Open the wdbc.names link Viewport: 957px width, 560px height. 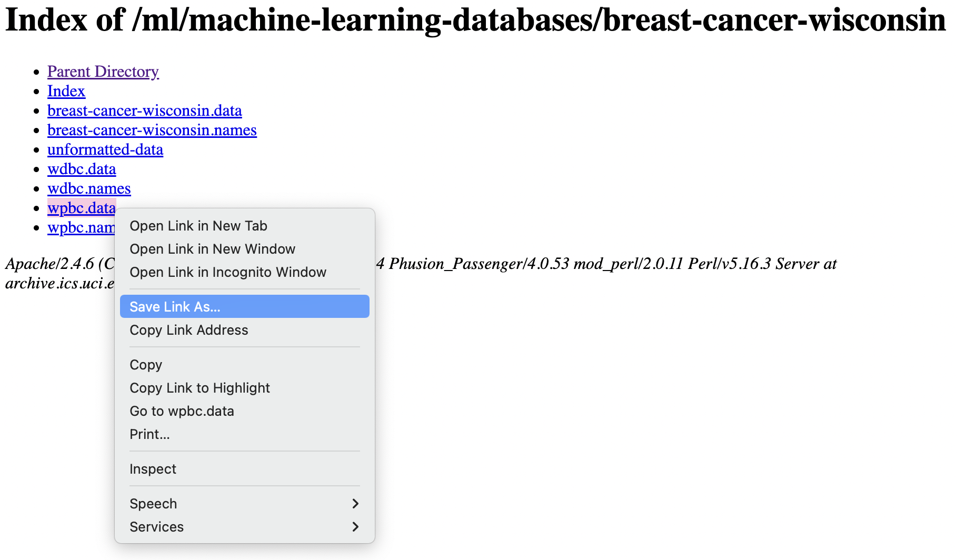coord(89,188)
